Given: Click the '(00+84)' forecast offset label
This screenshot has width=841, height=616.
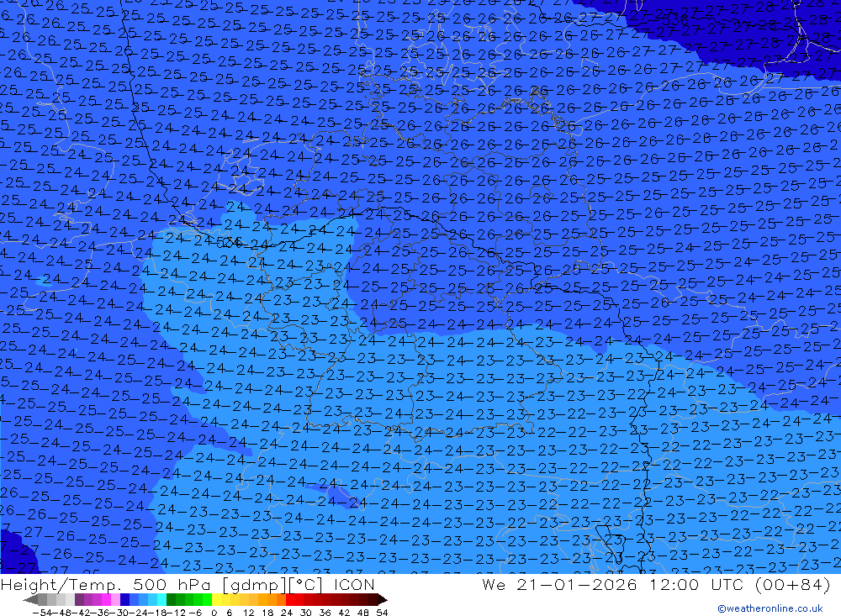Looking at the screenshot, I should pos(792,585).
